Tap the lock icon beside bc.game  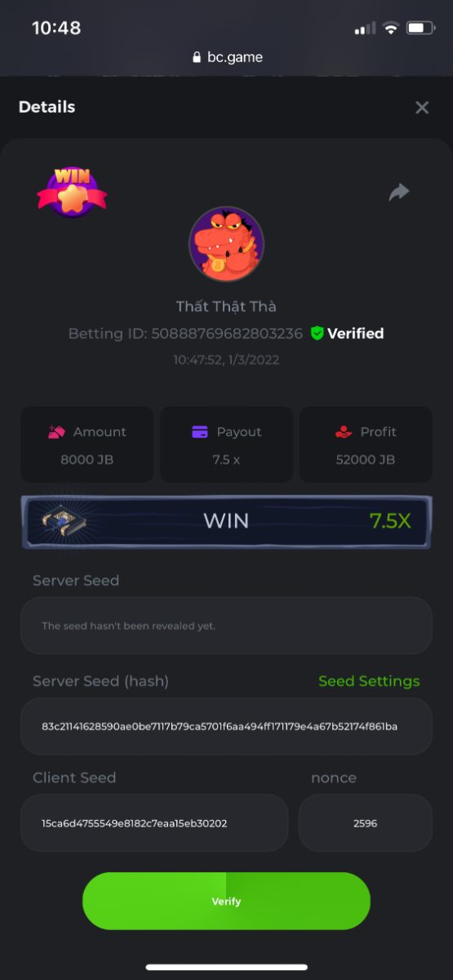(x=196, y=57)
